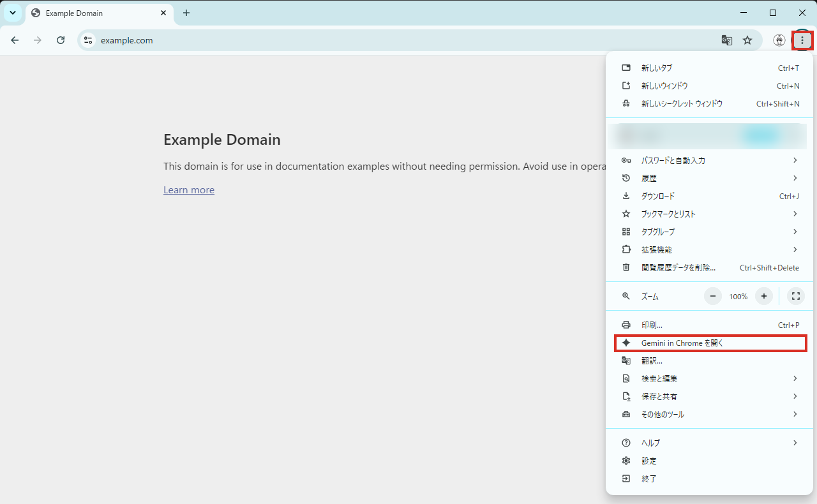Image resolution: width=817 pixels, height=504 pixels.
Task: Click the Example Domain page heading
Action: click(222, 140)
